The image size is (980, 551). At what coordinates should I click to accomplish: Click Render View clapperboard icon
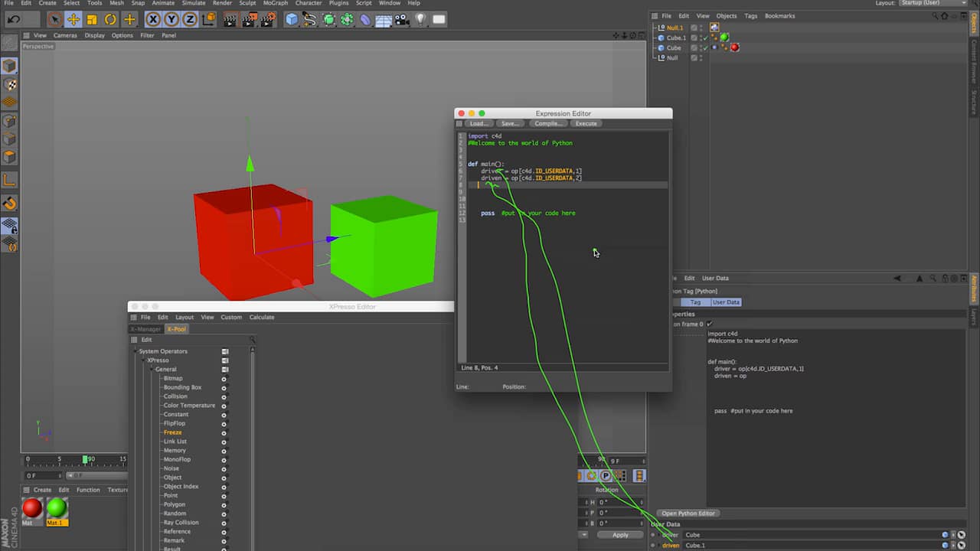(x=230, y=19)
